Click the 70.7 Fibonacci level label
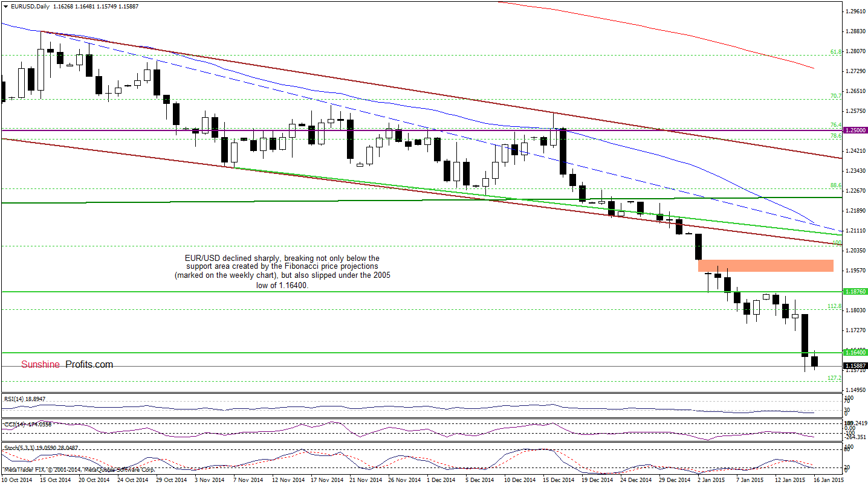868x485 pixels. click(x=836, y=95)
